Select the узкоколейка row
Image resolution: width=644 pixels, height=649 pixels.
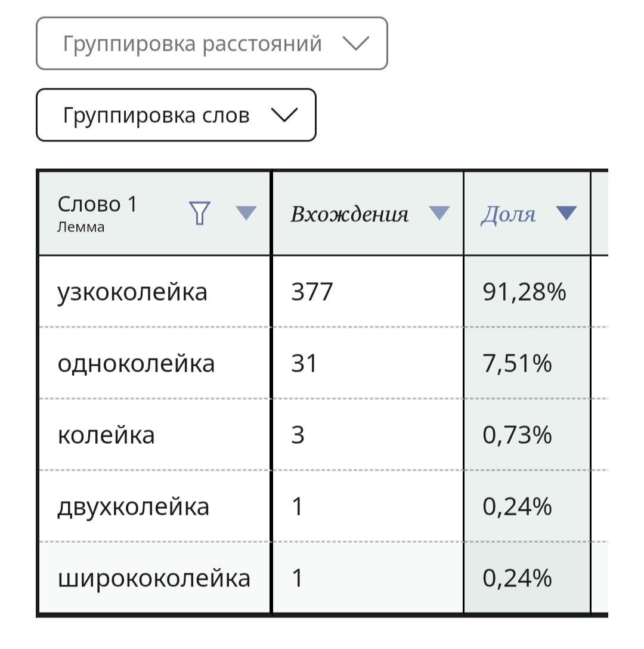point(322,291)
